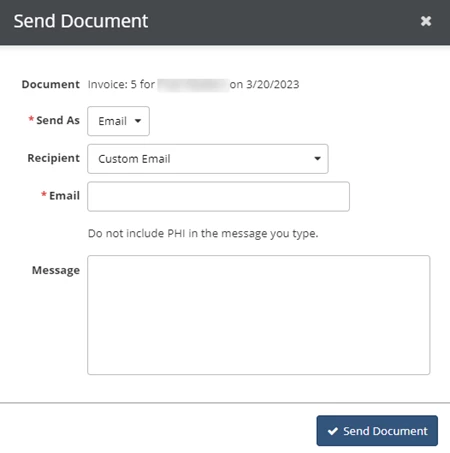Focus the required Email input field
This screenshot has width=450, height=453.
click(x=218, y=196)
